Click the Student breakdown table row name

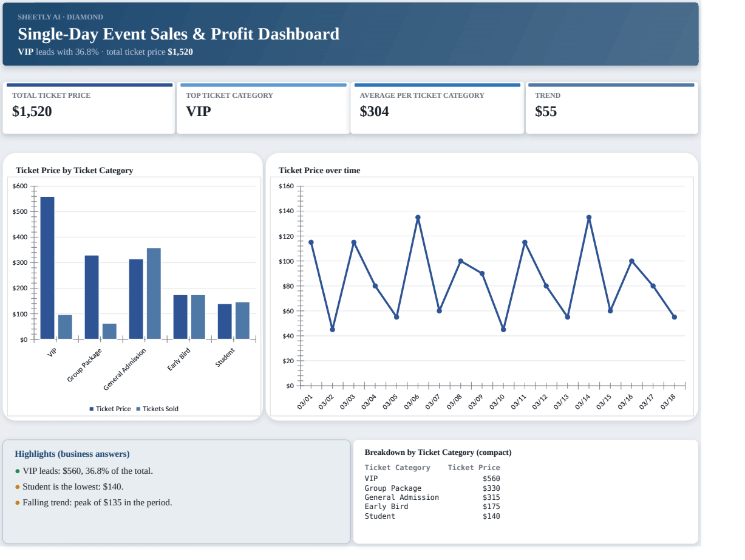tap(379, 516)
